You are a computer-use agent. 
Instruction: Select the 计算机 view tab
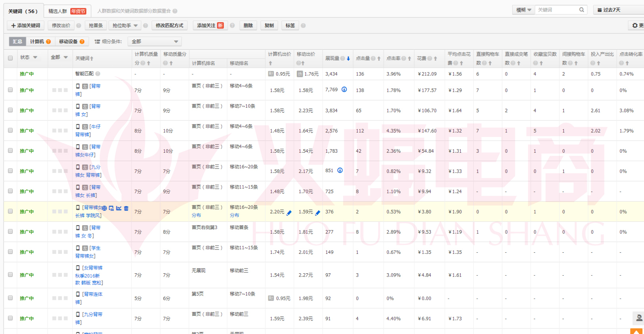(40, 42)
